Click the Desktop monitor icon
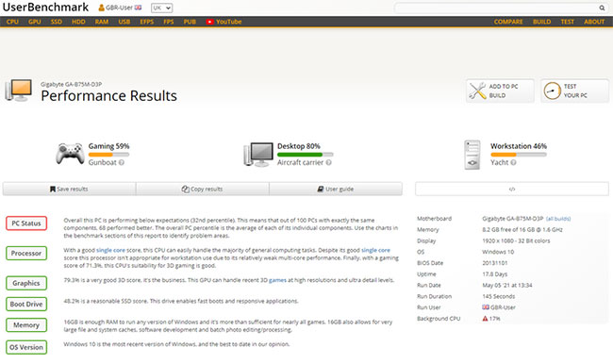Screen dimensions: 613x364 pos(258,154)
